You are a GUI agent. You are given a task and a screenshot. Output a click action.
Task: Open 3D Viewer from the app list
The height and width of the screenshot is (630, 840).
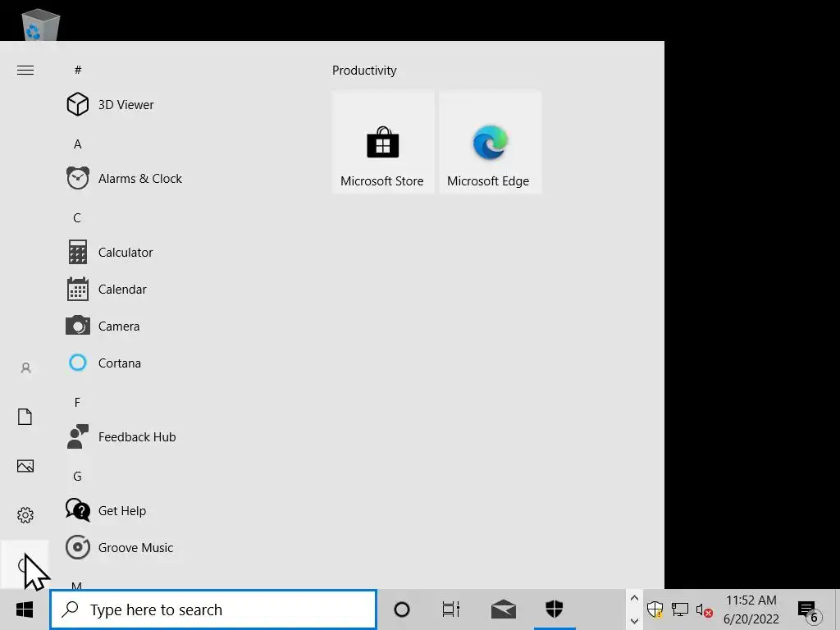pyautogui.click(x=110, y=104)
